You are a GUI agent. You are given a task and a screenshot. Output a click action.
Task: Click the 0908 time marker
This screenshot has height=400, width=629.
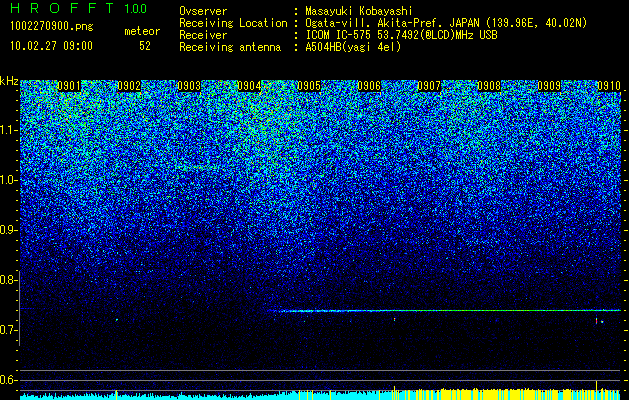(x=489, y=86)
